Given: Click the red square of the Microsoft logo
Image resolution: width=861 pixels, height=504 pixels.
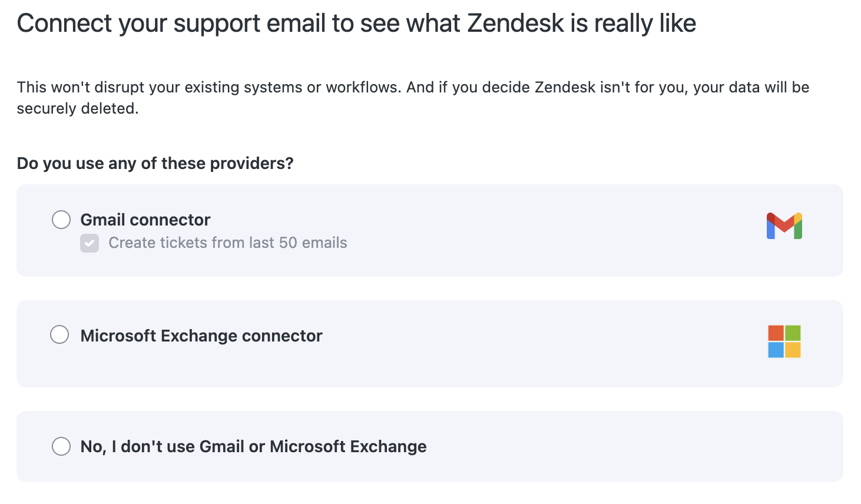Looking at the screenshot, I should click(776, 333).
